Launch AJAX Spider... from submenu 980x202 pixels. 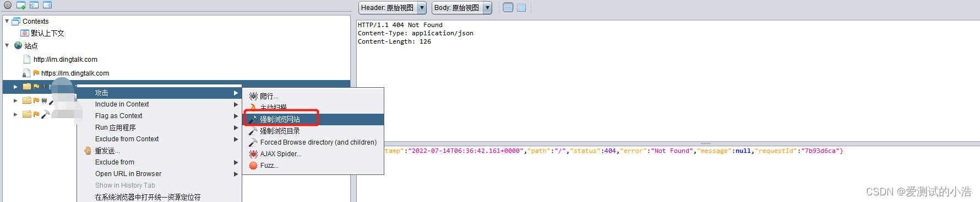[313, 154]
